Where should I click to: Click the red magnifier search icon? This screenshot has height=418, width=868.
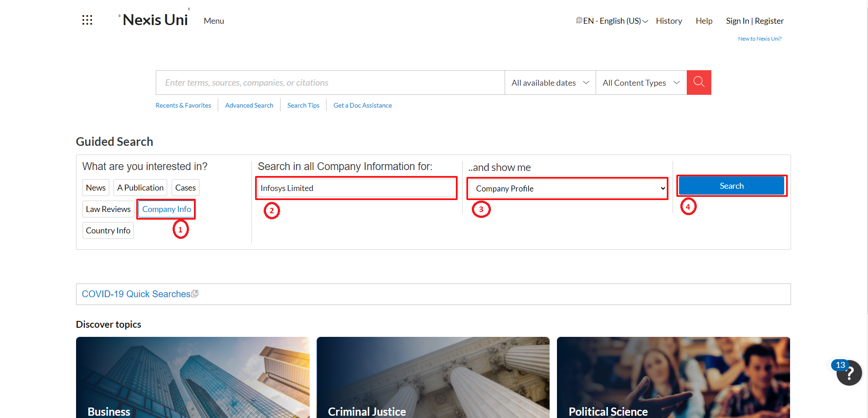[x=699, y=83]
